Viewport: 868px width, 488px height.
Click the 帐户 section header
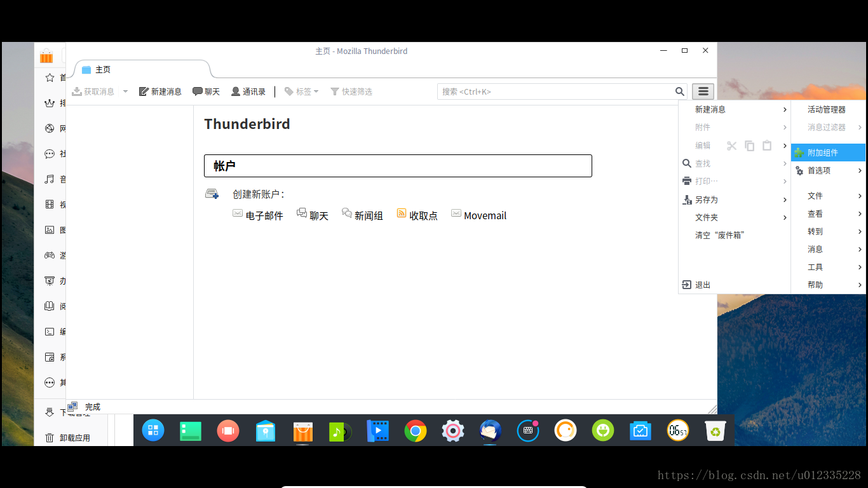point(398,166)
